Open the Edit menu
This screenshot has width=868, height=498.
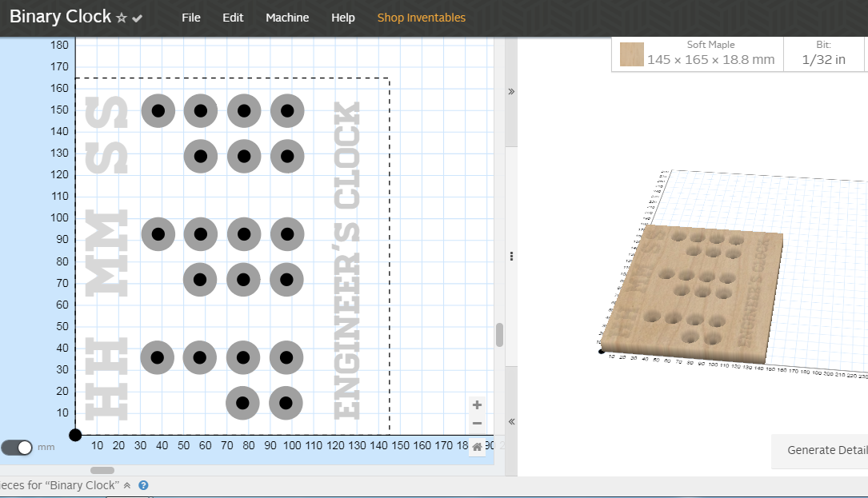[x=233, y=17]
